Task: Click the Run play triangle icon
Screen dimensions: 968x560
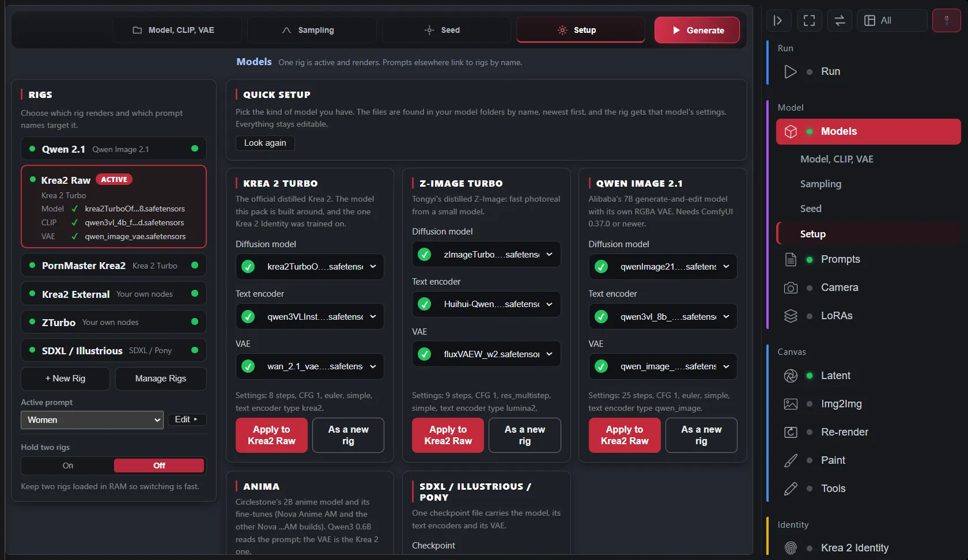Action: 791,71
